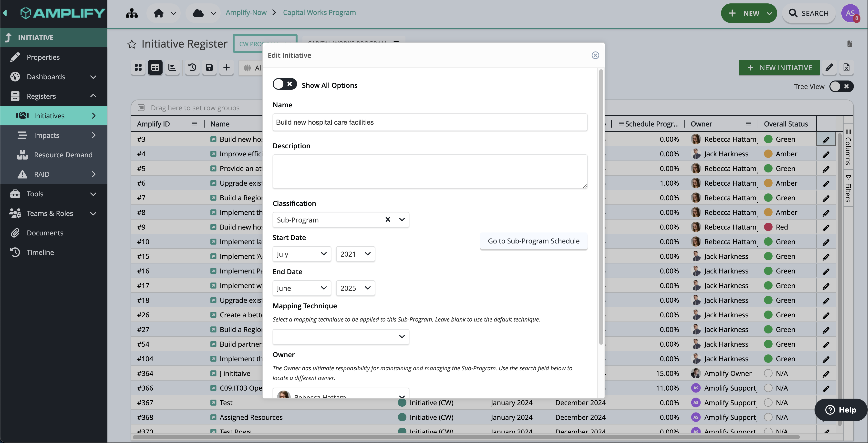Open AS user avatar menu

pos(850,13)
